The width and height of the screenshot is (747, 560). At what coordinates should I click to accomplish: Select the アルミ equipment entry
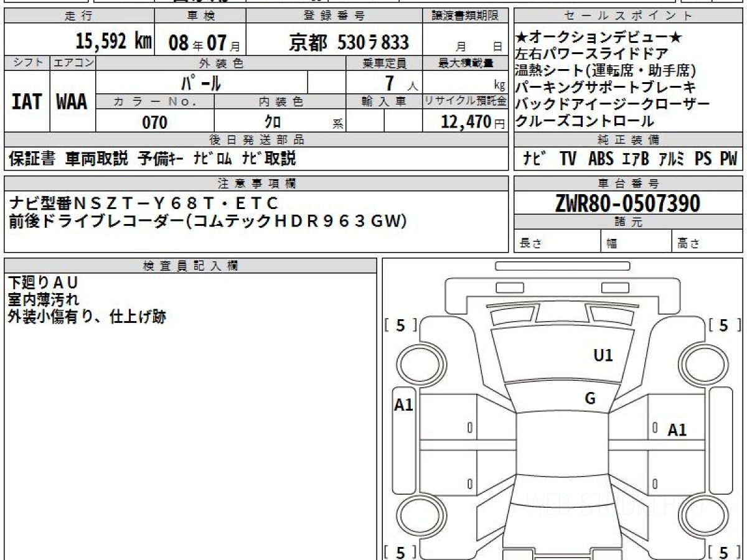[672, 159]
